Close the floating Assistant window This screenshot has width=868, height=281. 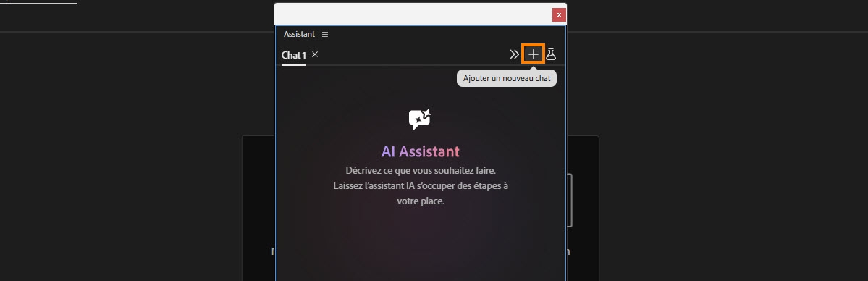[x=559, y=15]
